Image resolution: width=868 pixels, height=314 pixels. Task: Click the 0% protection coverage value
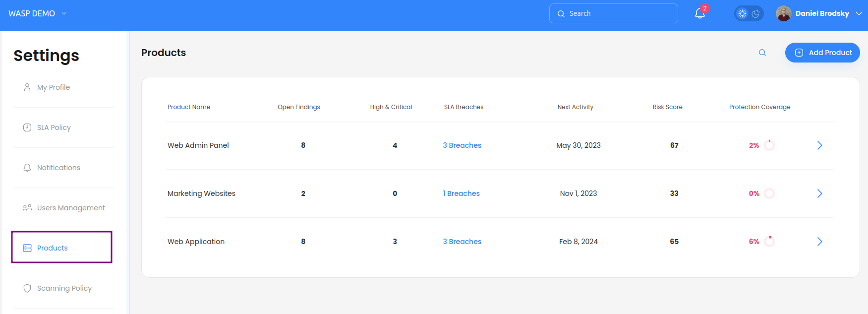754,193
